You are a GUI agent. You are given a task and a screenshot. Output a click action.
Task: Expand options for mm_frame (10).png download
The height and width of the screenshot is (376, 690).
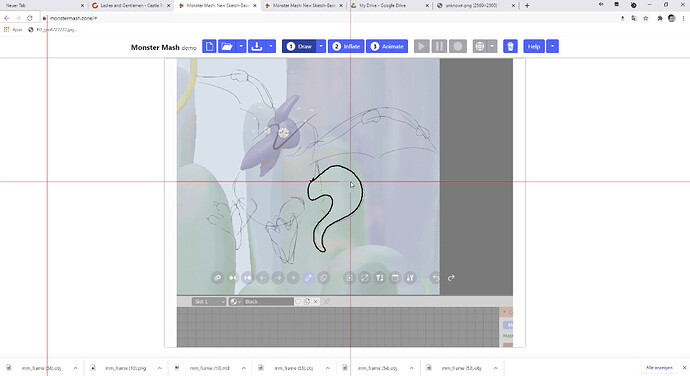click(x=160, y=368)
